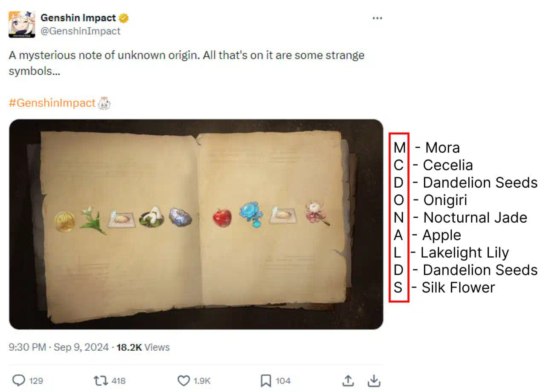Click the onigiri rice ball item
Viewport: 546px width, 392px height.
(x=151, y=217)
